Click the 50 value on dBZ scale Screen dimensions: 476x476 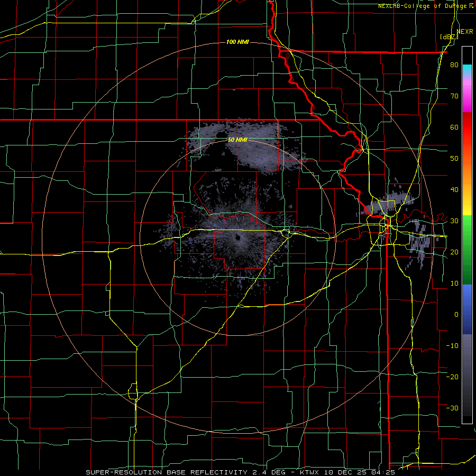coord(454,159)
